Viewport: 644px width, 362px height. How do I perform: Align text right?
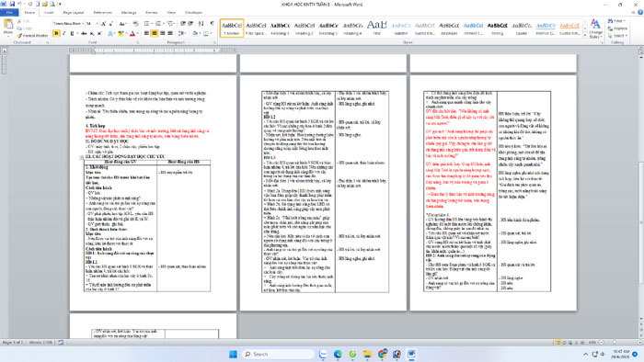coord(163,33)
